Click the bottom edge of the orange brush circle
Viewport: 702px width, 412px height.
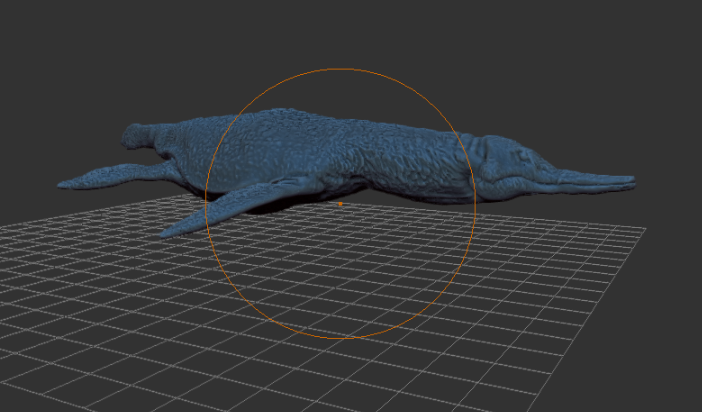coord(341,338)
